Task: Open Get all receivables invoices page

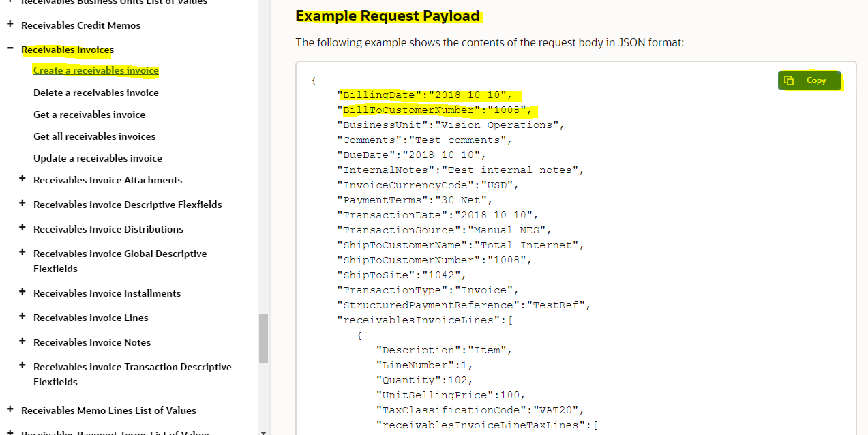Action: [93, 136]
